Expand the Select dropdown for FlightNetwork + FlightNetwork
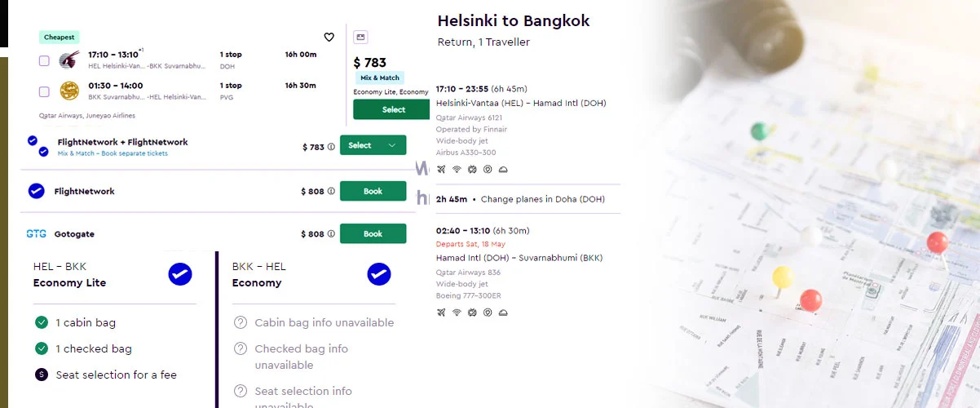980x408 pixels. [x=393, y=145]
